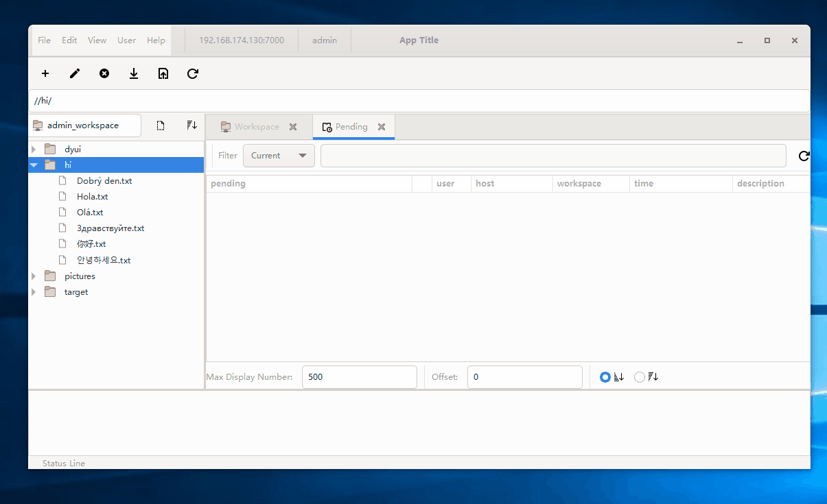This screenshot has height=504, width=827.
Task: Click the sort icon next to the file panel
Action: pos(191,125)
